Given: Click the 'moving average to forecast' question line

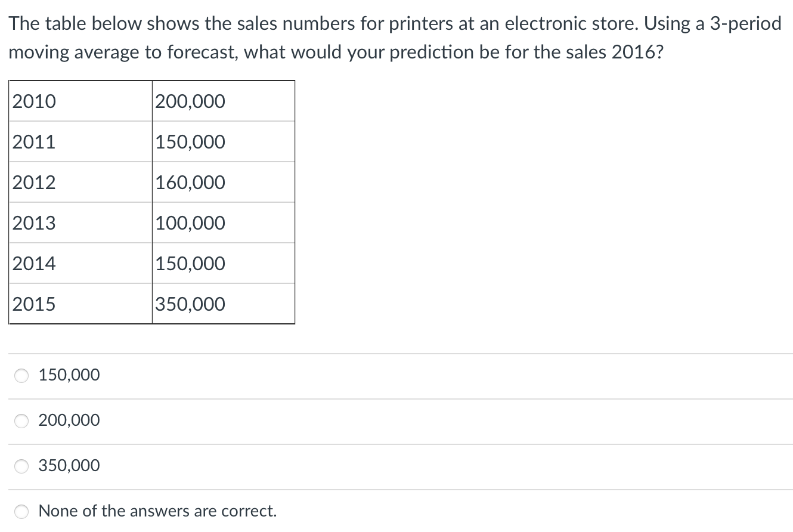Looking at the screenshot, I should click(337, 52).
